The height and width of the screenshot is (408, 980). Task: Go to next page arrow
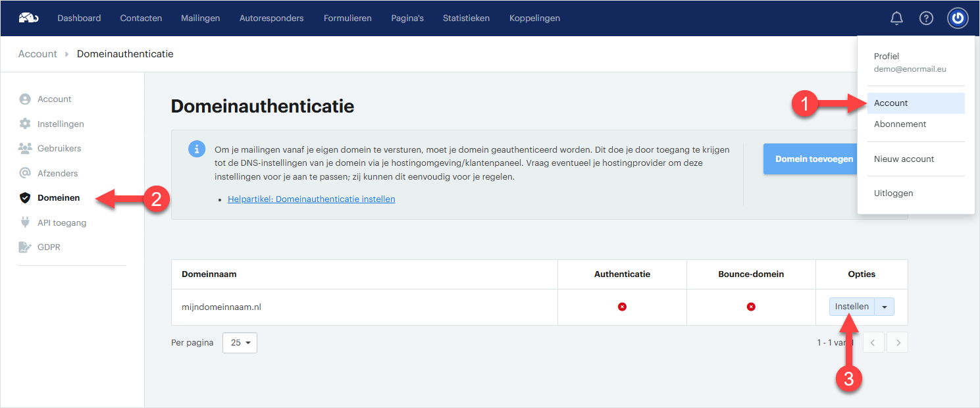point(897,342)
